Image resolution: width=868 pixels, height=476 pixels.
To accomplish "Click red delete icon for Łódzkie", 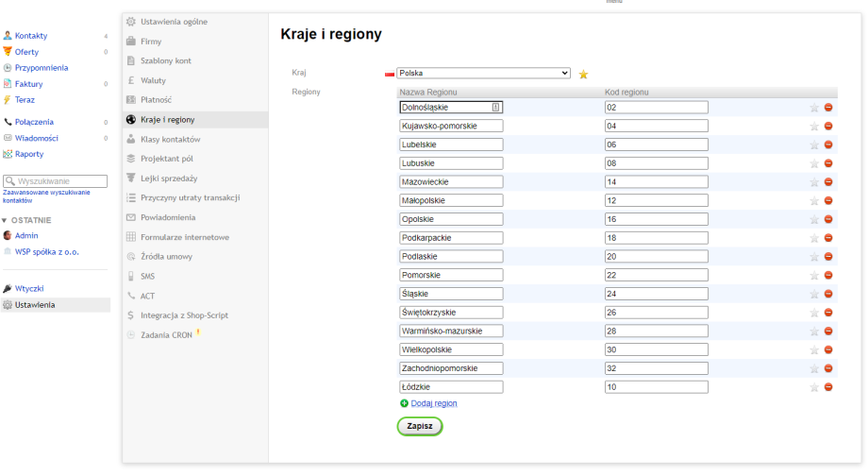I will (828, 387).
